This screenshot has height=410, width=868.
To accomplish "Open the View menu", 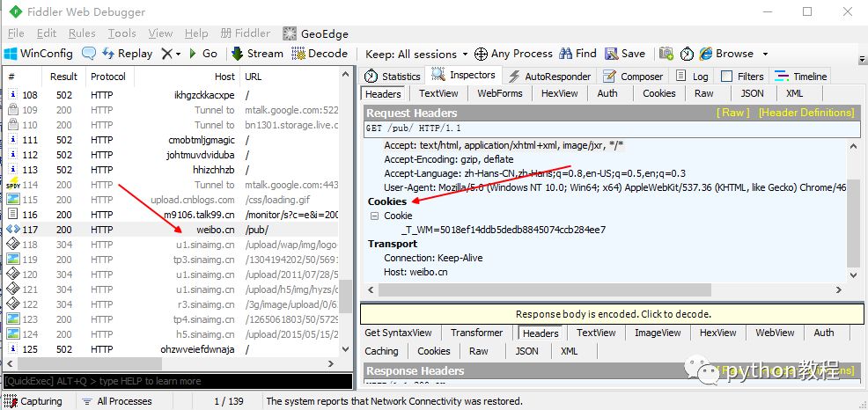I will click(160, 33).
